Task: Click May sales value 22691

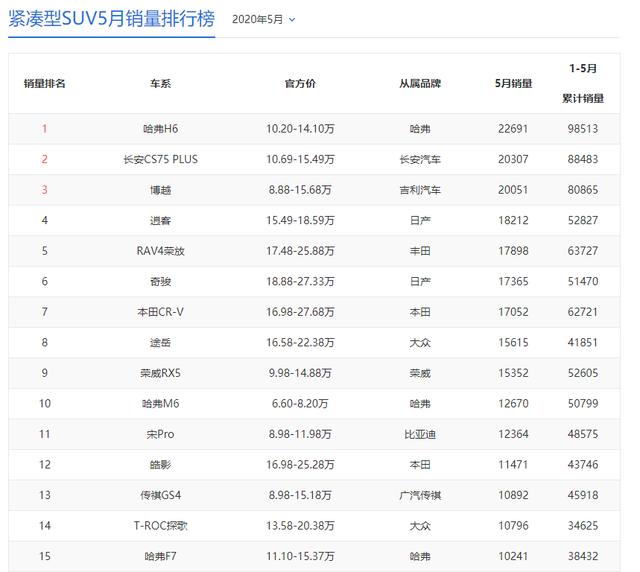Action: [513, 129]
